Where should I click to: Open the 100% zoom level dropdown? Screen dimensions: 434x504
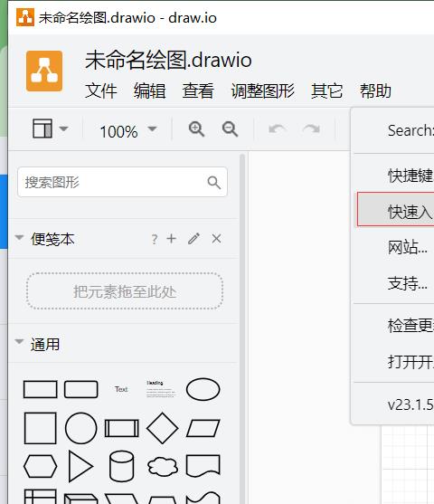(128, 131)
